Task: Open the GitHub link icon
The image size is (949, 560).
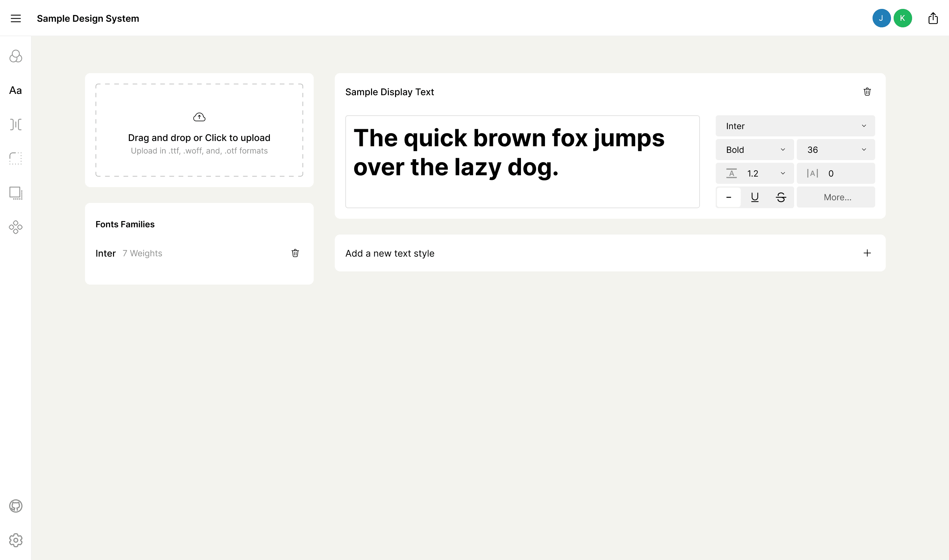Action: [15, 506]
